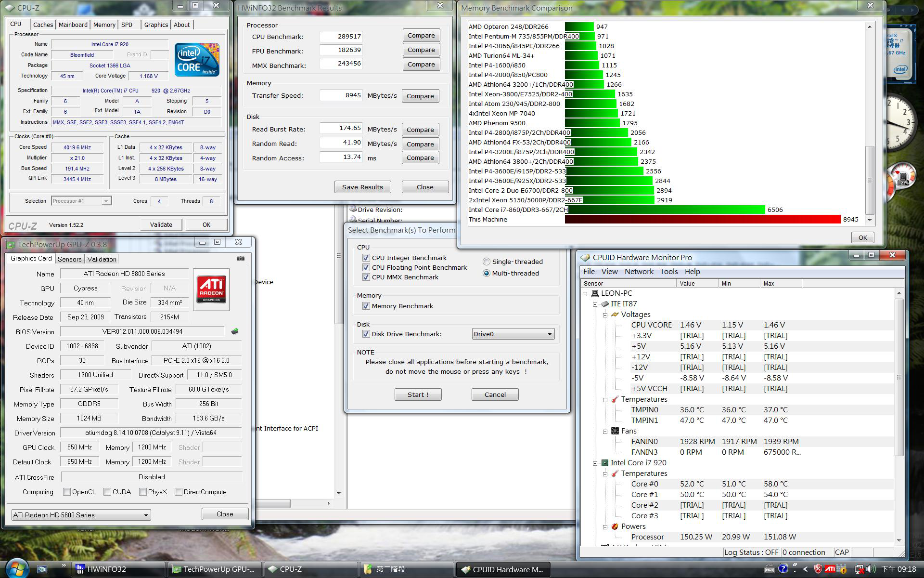
Task: Collapse the Powers tree node
Action: coord(605,526)
